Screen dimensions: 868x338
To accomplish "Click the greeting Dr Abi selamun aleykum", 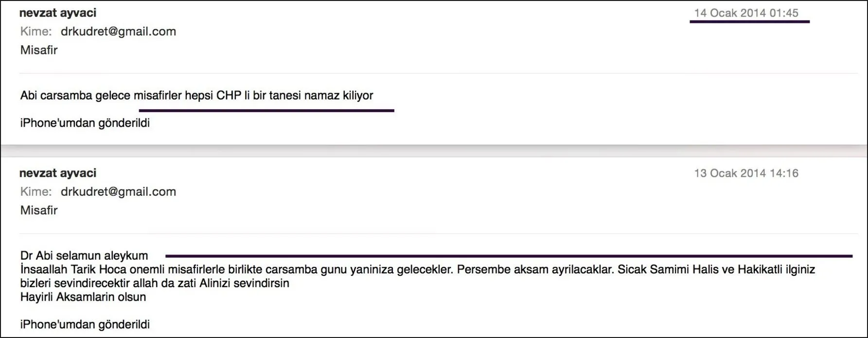I will click(84, 255).
